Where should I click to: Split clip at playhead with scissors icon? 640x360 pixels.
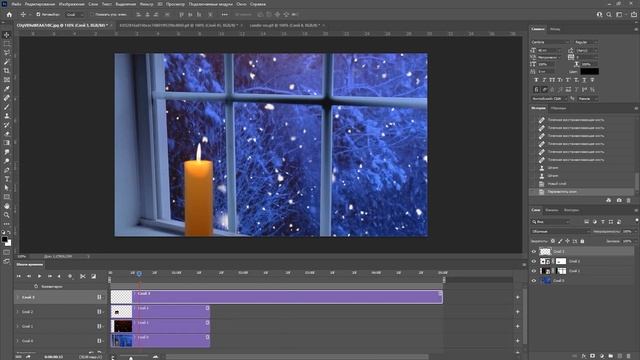point(82,276)
